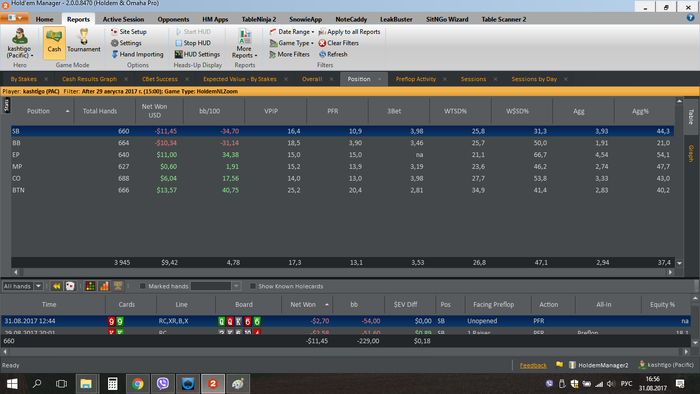Open Viber from the taskbar
The image size is (700, 394).
click(162, 384)
